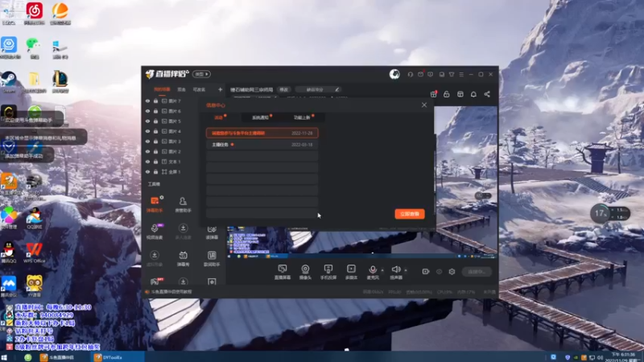
Task: Hide the 图片 7 source layer
Action: coord(147,101)
